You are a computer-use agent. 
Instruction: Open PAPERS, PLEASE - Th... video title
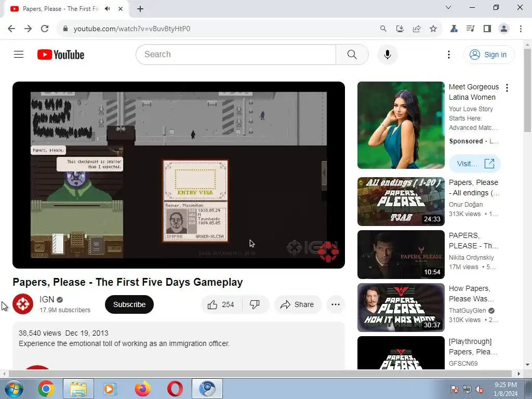[474, 241]
